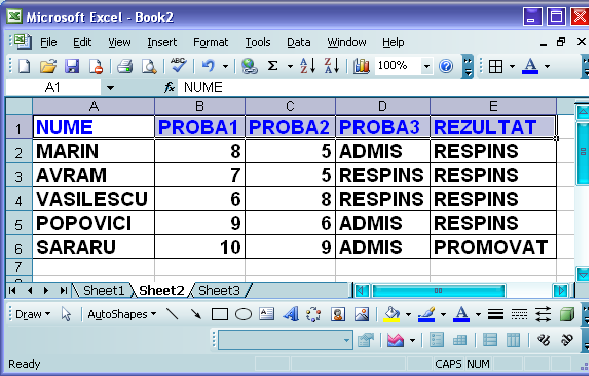
Task: Insert Picture from file
Action: pyautogui.click(x=361, y=314)
